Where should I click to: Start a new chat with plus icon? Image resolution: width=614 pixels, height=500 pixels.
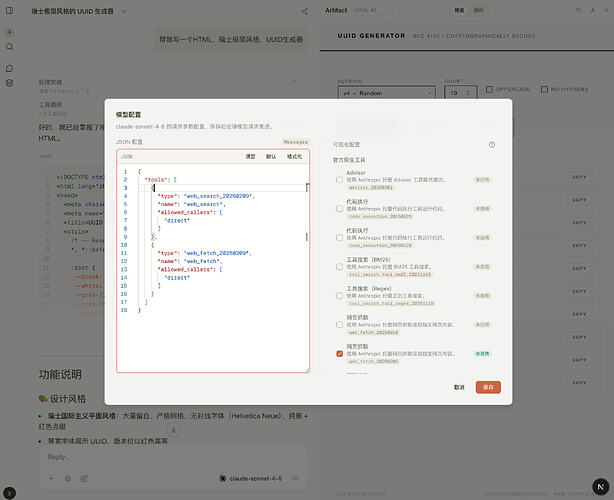9,32
